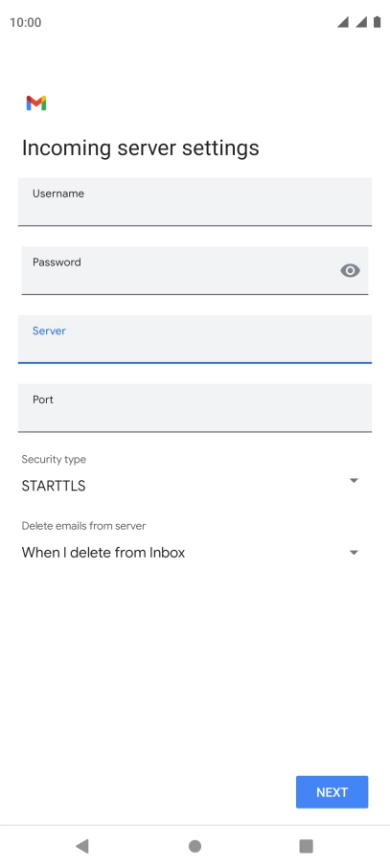This screenshot has width=390, height=868.
Task: Tap the Android home circle icon
Action: [195, 846]
